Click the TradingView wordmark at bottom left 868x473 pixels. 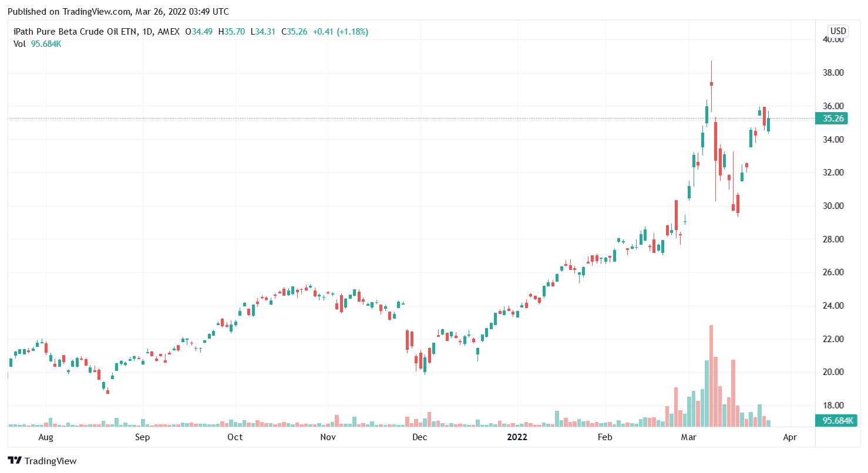(51, 461)
